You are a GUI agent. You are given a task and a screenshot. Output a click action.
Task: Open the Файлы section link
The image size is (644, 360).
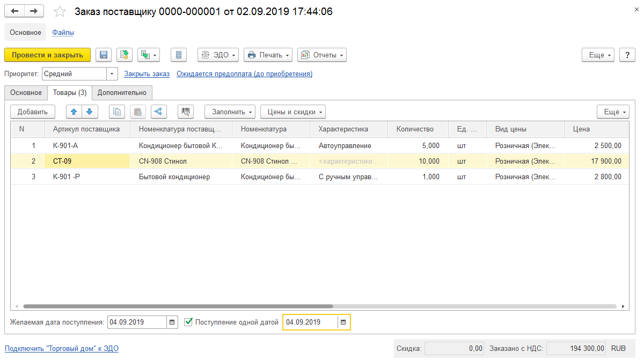(x=63, y=32)
